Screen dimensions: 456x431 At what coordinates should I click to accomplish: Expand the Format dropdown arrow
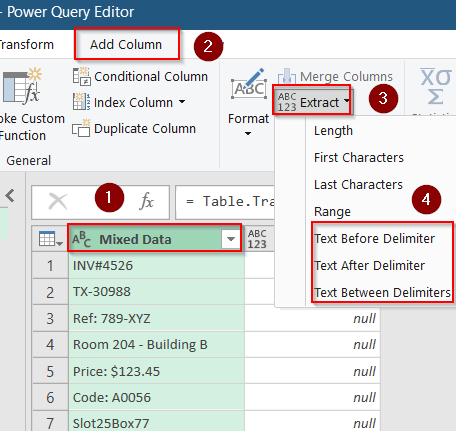pos(248,133)
